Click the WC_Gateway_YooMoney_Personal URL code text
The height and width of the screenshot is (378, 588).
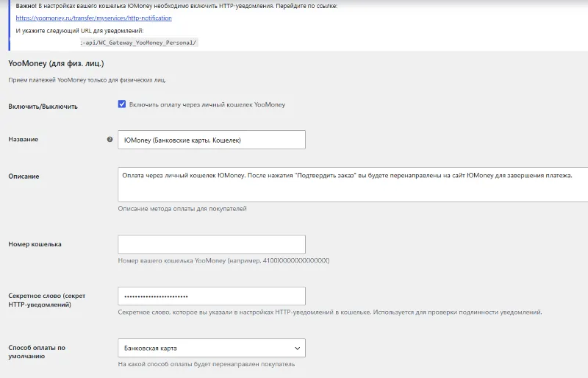[x=139, y=43]
